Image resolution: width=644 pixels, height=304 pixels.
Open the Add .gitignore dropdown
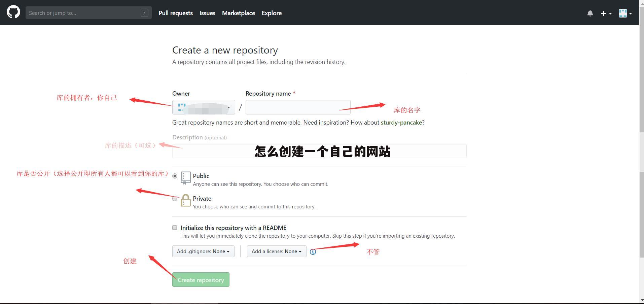(203, 251)
